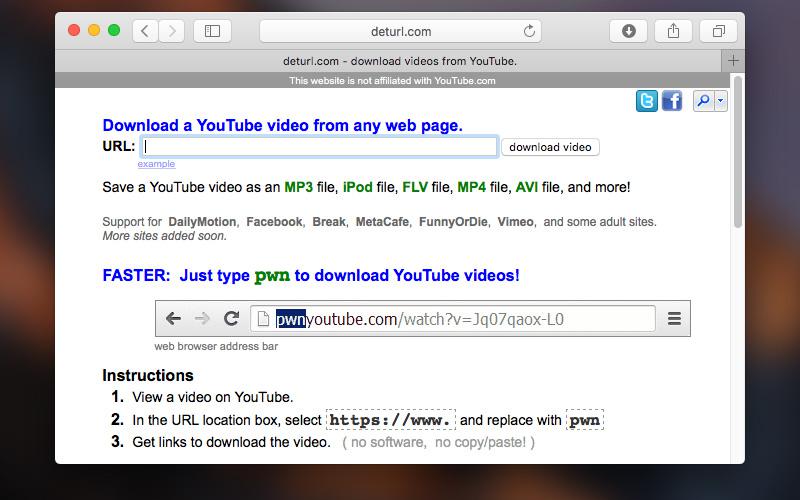Click the MP4 format text
The height and width of the screenshot is (500, 800).
point(471,187)
